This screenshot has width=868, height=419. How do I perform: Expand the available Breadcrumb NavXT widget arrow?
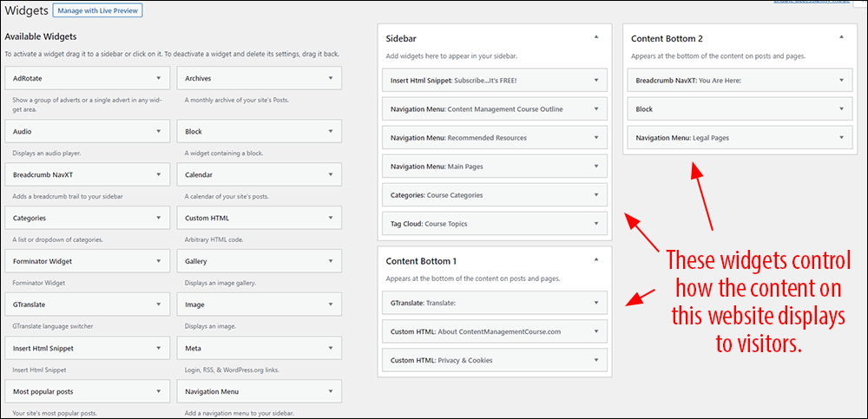(158, 174)
